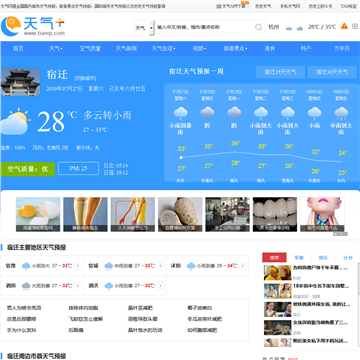
Task: Click the rain cloud icon for 07月31日
Action: tap(288, 113)
